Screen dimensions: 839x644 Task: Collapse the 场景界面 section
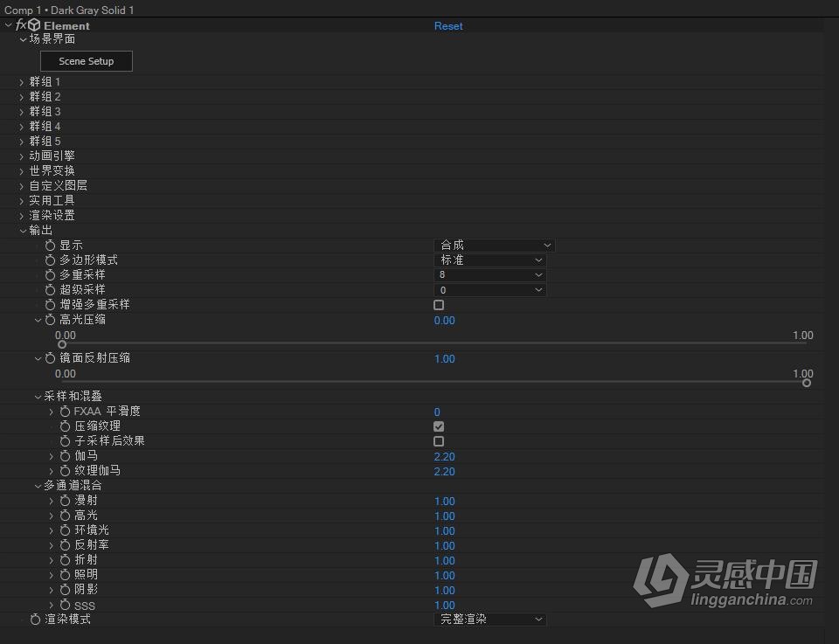[x=23, y=39]
